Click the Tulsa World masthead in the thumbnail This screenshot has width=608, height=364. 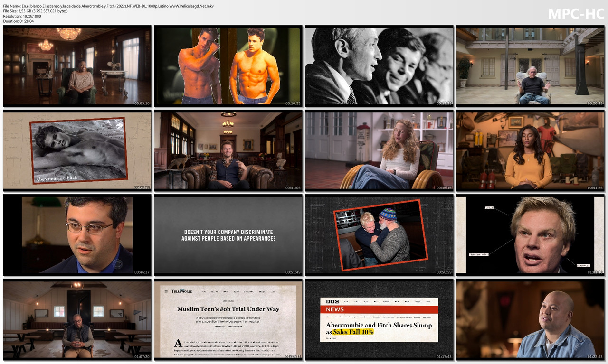181,291
